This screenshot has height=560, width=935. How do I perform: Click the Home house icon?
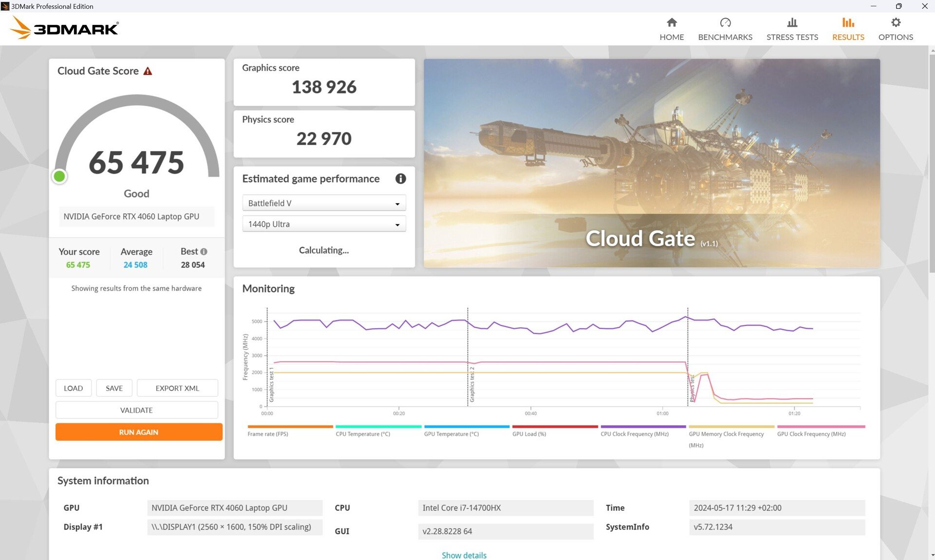pyautogui.click(x=672, y=22)
